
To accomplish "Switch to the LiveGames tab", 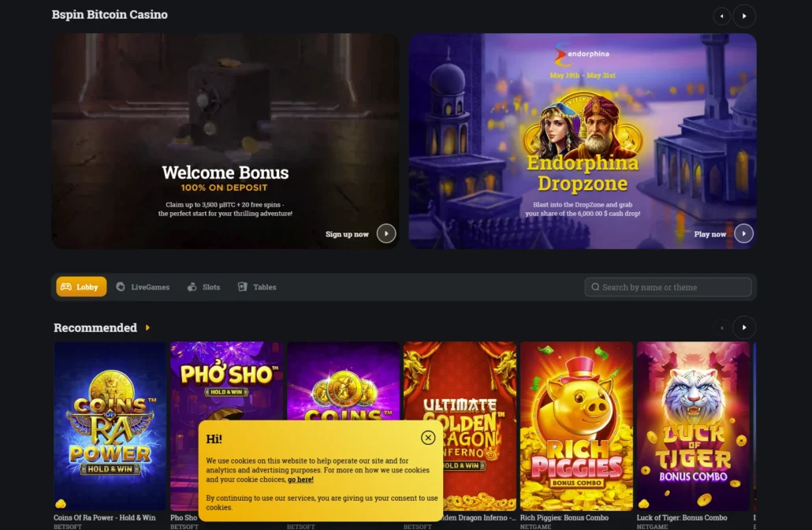I will pos(143,286).
